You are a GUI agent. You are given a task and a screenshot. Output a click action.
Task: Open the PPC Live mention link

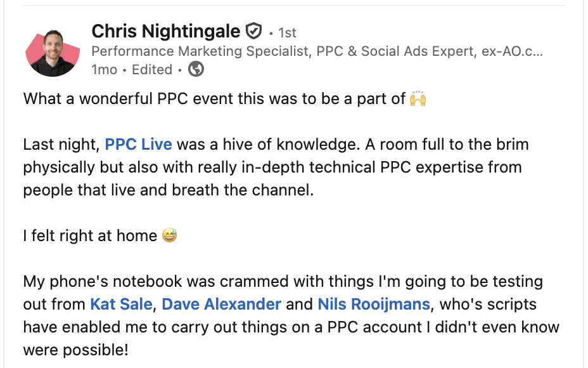coord(138,145)
